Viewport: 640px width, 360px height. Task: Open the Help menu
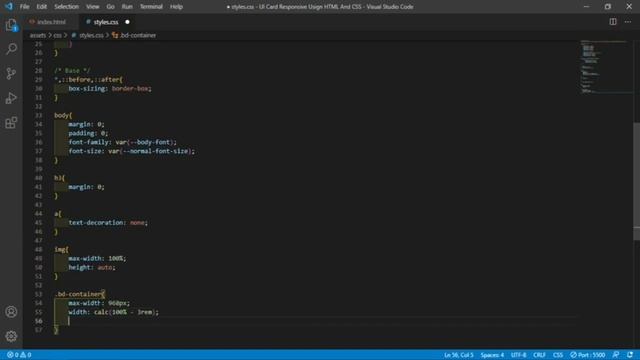pos(176,7)
